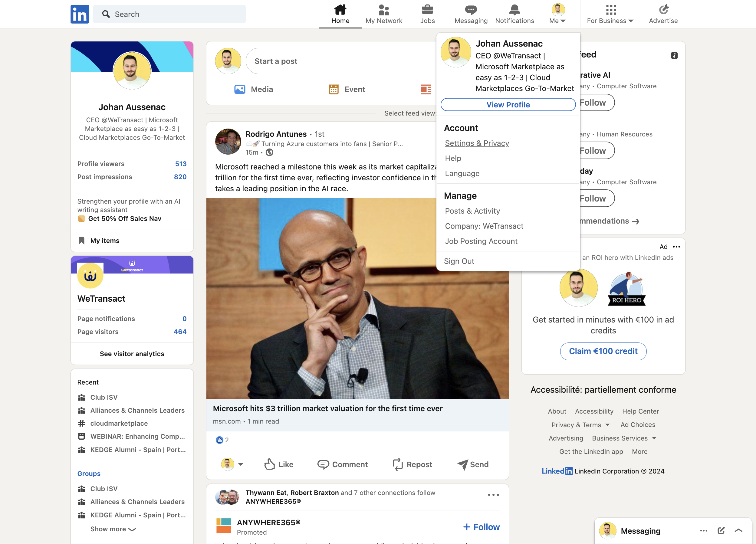This screenshot has width=756, height=544.
Task: Open ANYWHERE365 post options menu
Action: pyautogui.click(x=493, y=495)
